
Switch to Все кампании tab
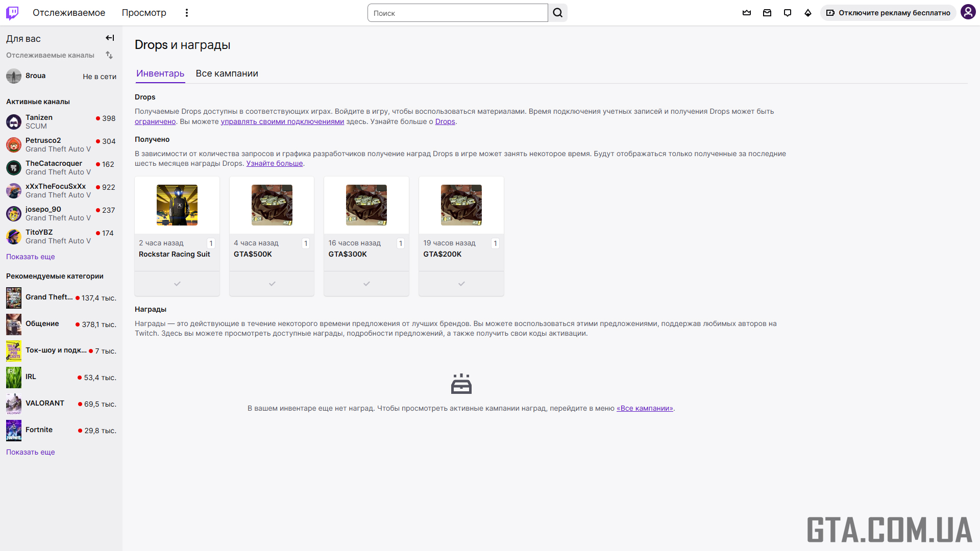point(227,73)
